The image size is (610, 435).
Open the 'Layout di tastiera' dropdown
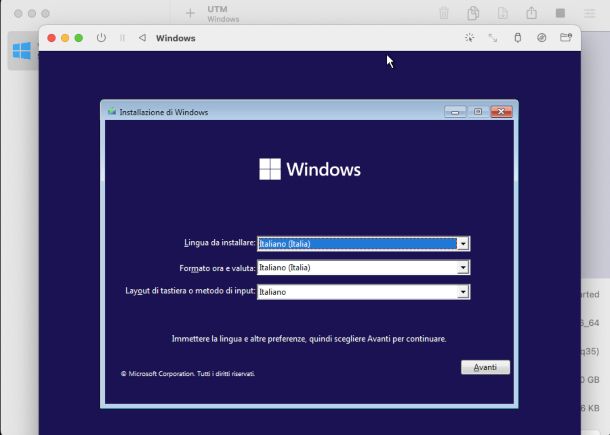(x=463, y=292)
